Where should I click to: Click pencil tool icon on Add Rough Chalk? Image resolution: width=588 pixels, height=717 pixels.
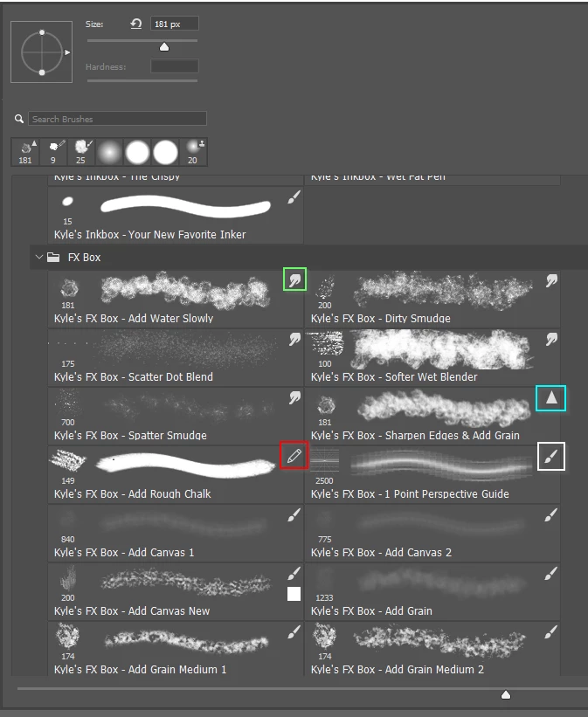pos(294,456)
